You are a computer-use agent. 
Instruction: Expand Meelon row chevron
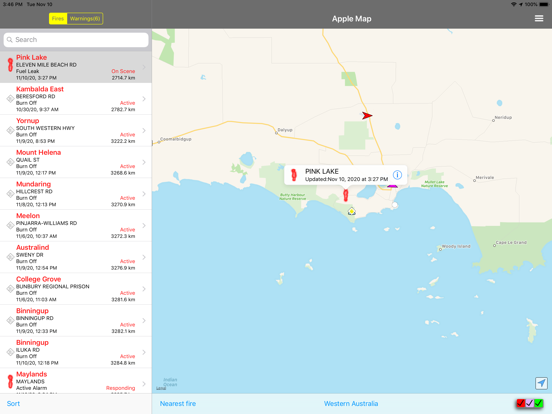coord(144,226)
